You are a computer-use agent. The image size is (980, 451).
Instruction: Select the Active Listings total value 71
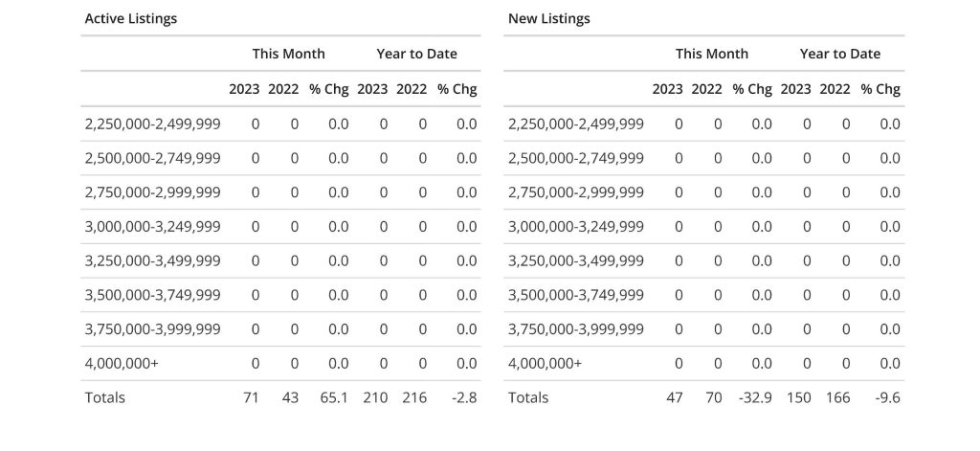251,397
